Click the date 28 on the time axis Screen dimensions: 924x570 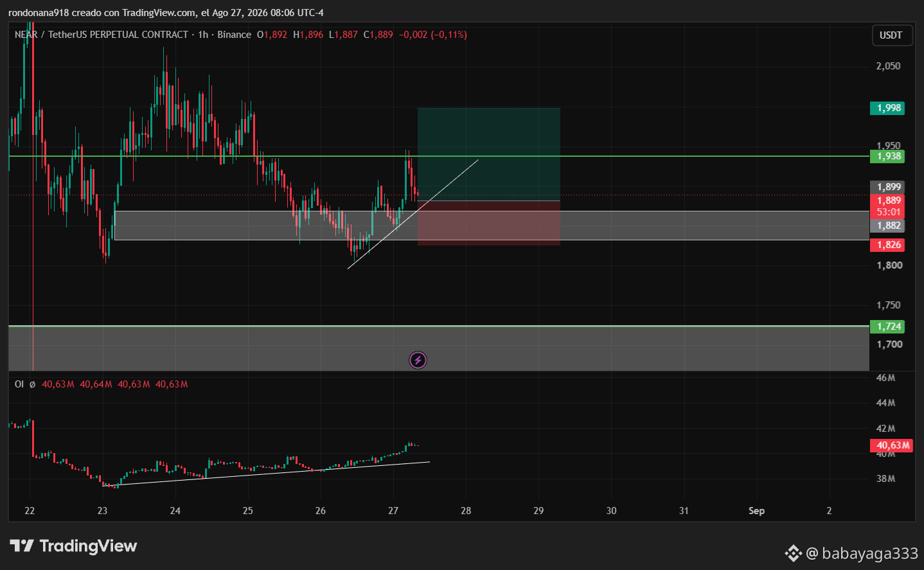point(466,511)
